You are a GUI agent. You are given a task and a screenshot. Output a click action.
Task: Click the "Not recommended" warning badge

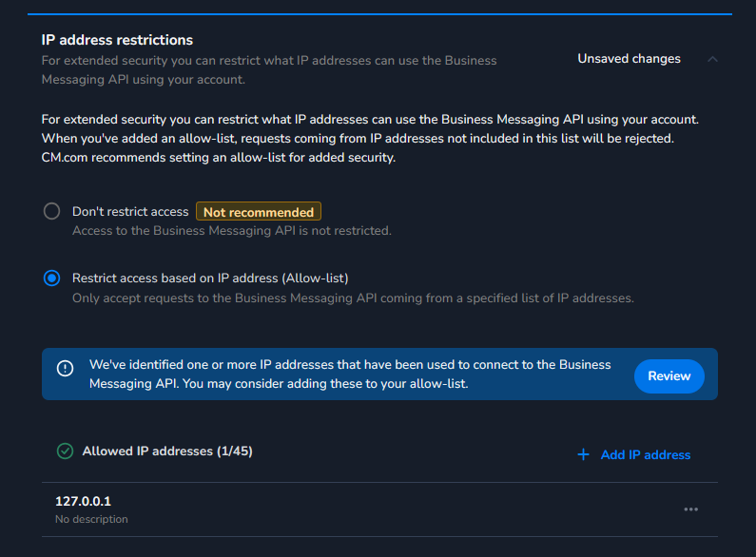(x=259, y=212)
